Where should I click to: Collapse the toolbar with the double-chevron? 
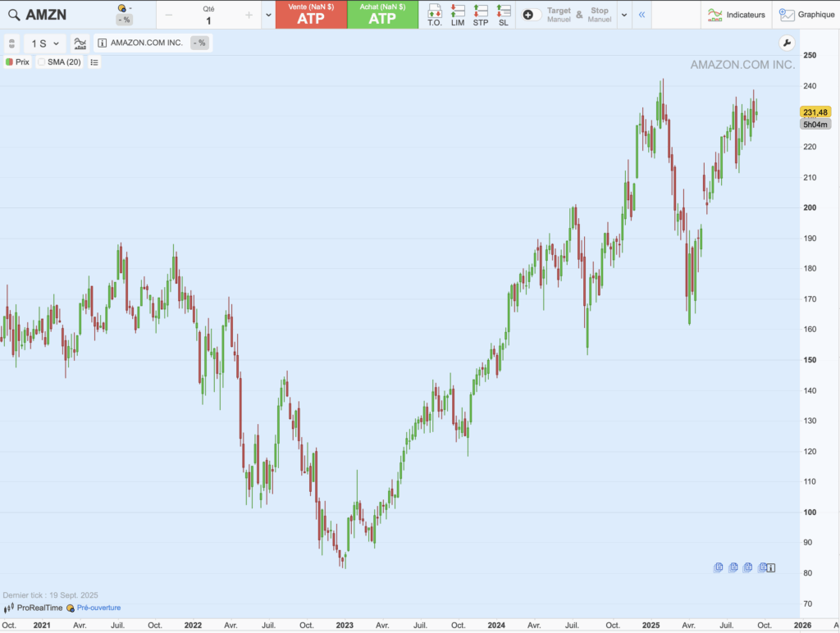641,14
